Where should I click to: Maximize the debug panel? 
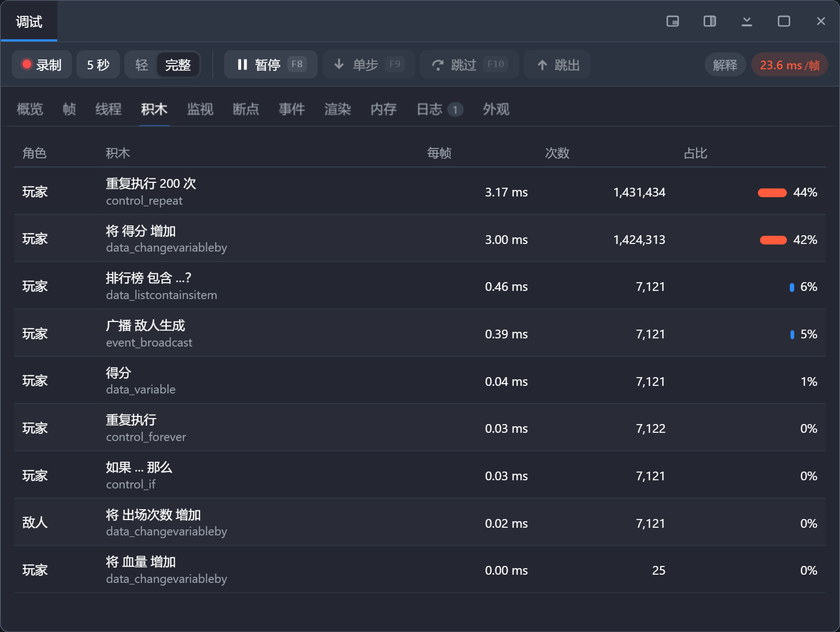click(784, 21)
